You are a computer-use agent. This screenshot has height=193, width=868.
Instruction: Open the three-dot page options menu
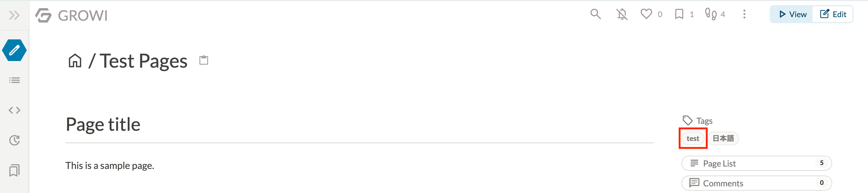(744, 14)
